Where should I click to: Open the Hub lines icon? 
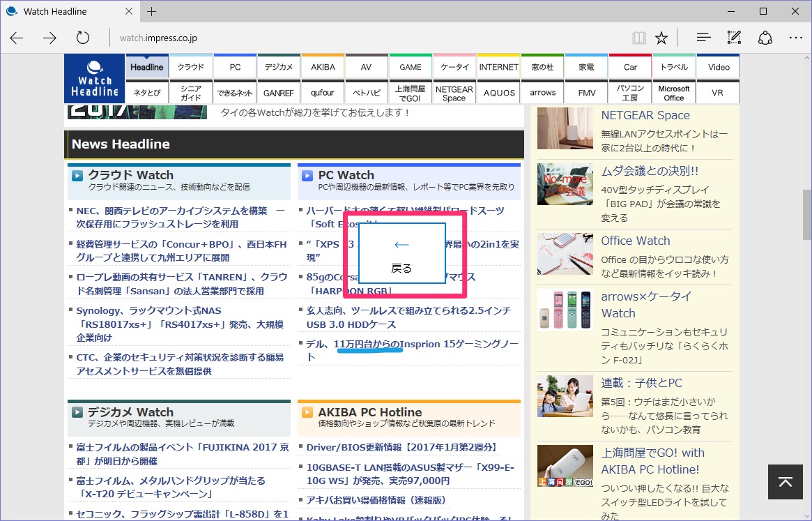(703, 38)
